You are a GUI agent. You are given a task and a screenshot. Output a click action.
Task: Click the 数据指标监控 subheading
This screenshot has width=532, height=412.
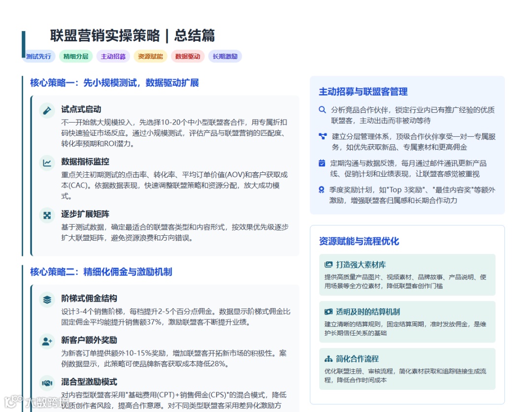point(85,161)
